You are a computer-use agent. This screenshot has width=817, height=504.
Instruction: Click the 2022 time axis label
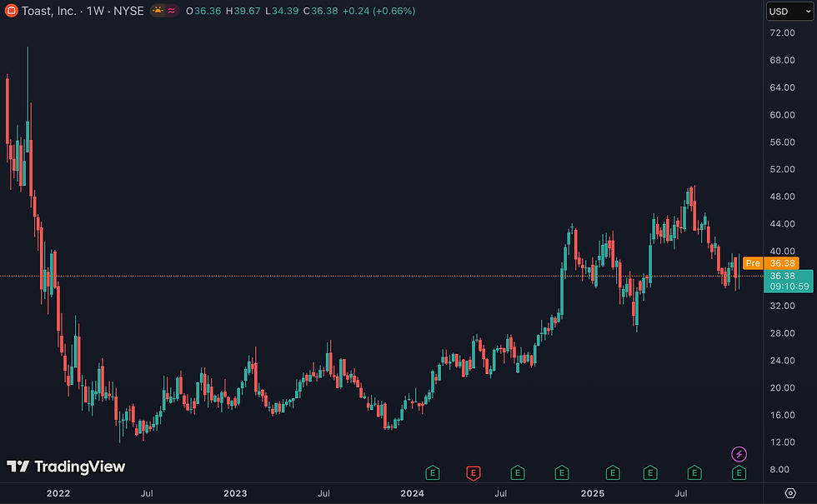pyautogui.click(x=58, y=493)
